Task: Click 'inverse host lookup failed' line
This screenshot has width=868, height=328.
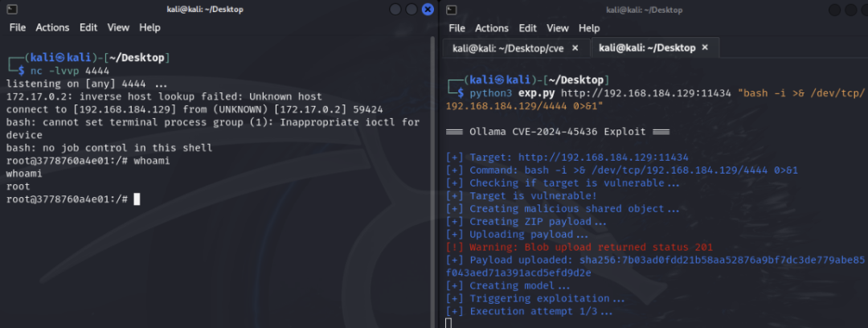Action: (x=164, y=96)
